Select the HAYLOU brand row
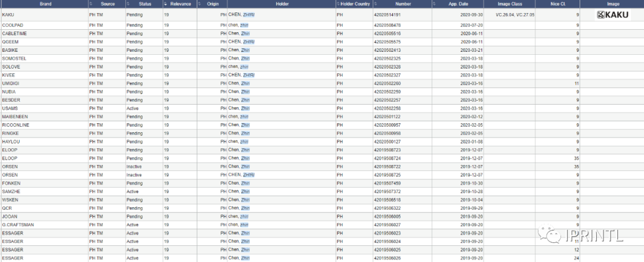This screenshot has width=644, height=262. click(x=322, y=142)
